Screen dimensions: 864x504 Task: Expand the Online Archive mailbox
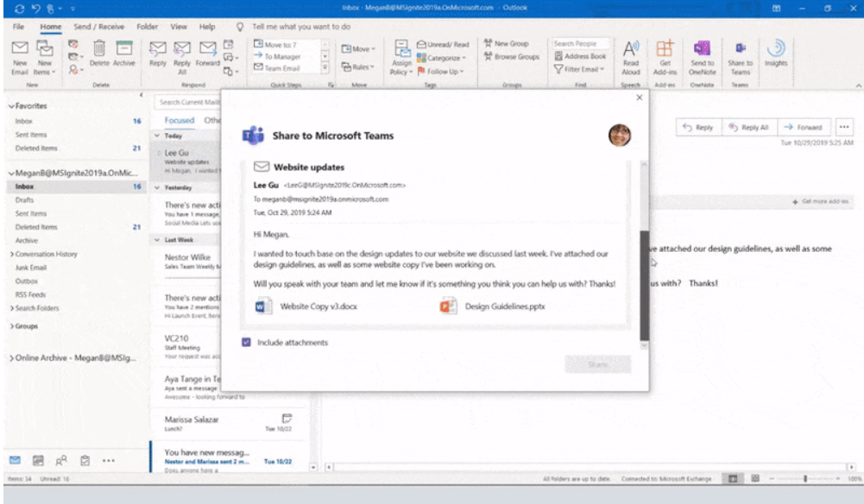pyautogui.click(x=11, y=358)
